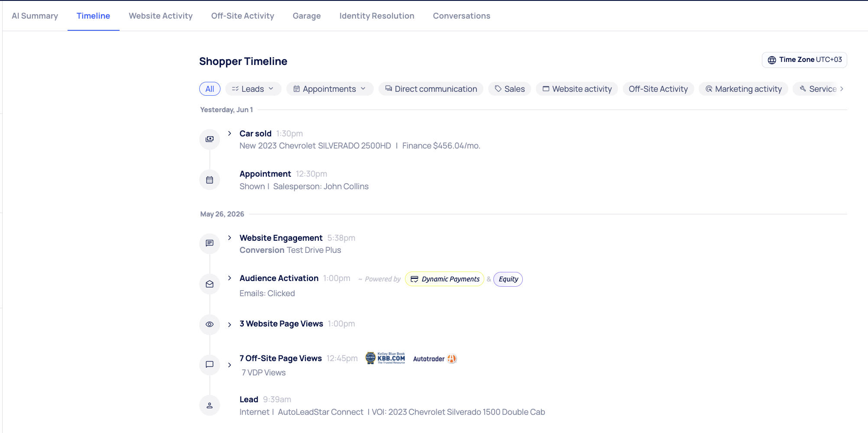Click the Direct communication chat icon
The height and width of the screenshot is (433, 868).
pyautogui.click(x=389, y=88)
